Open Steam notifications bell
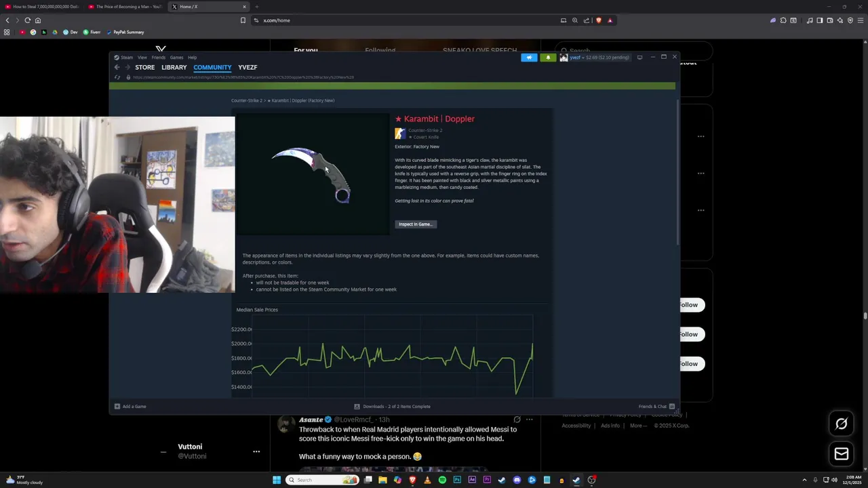The image size is (868, 488). (x=548, y=58)
